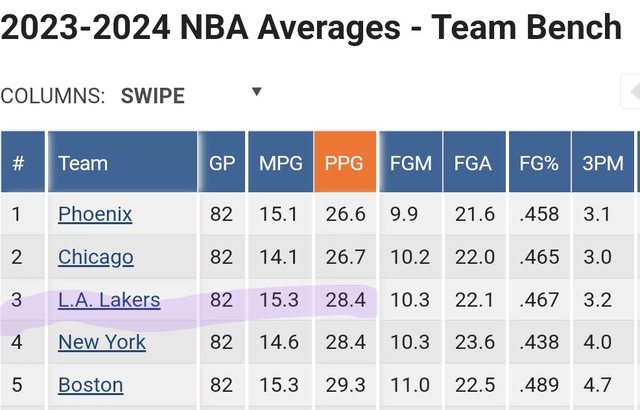Click the 3PM column header

pyautogui.click(x=603, y=163)
